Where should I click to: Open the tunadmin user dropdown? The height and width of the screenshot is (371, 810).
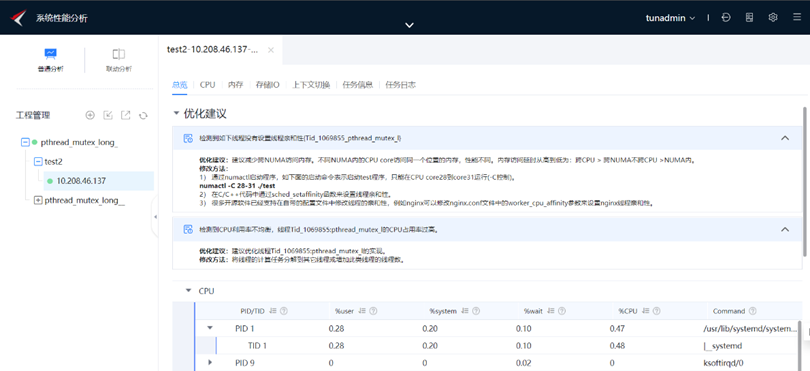pos(671,18)
